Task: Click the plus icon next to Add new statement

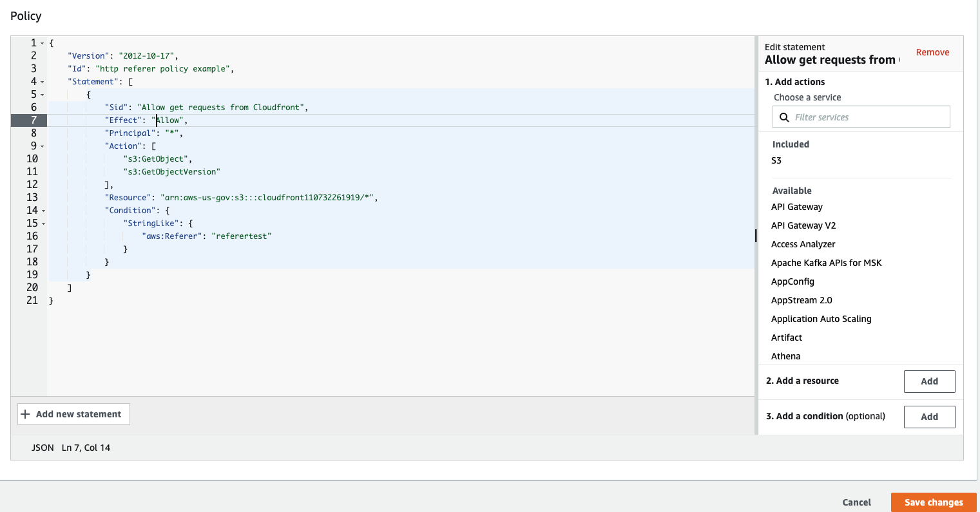Action: pos(26,414)
